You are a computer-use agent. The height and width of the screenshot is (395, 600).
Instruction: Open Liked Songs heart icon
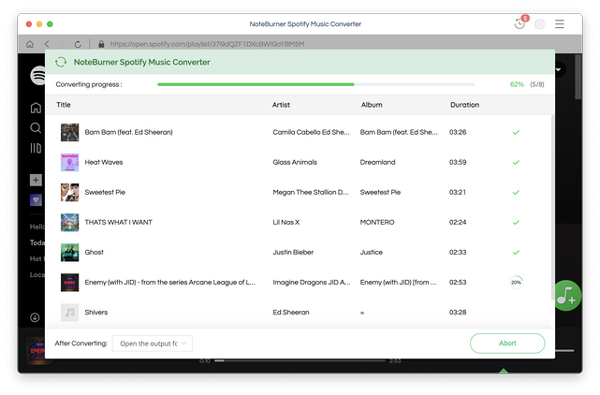pos(36,200)
